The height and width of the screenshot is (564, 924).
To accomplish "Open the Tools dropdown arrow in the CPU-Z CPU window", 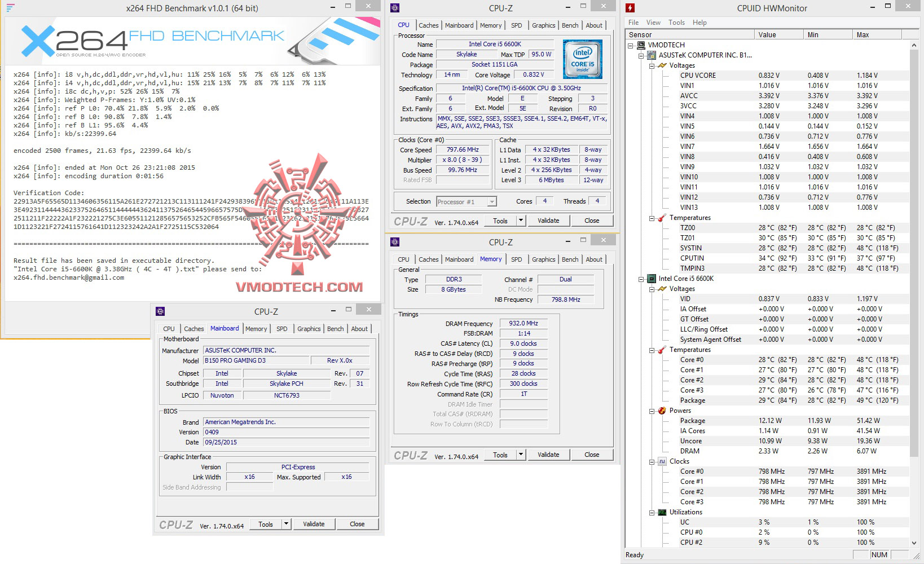I will point(521,221).
